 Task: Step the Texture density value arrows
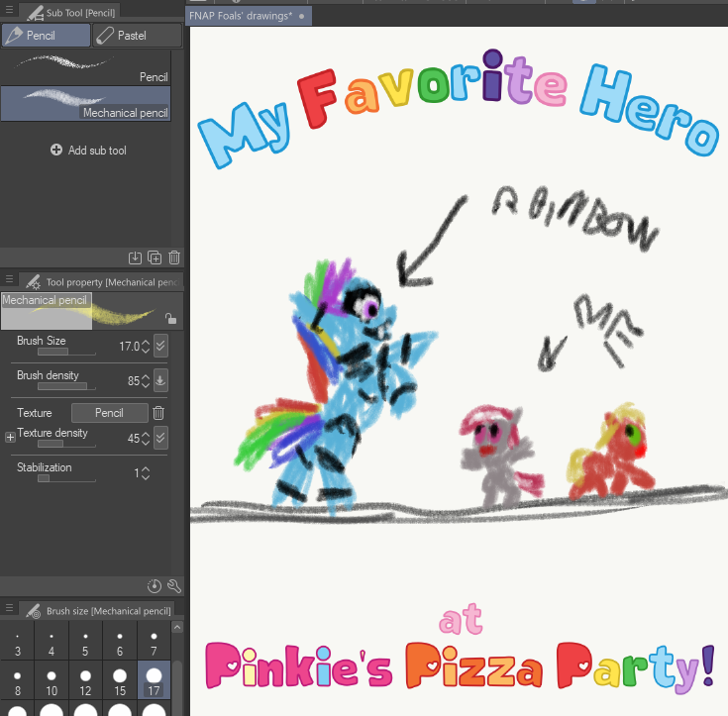pos(146,439)
